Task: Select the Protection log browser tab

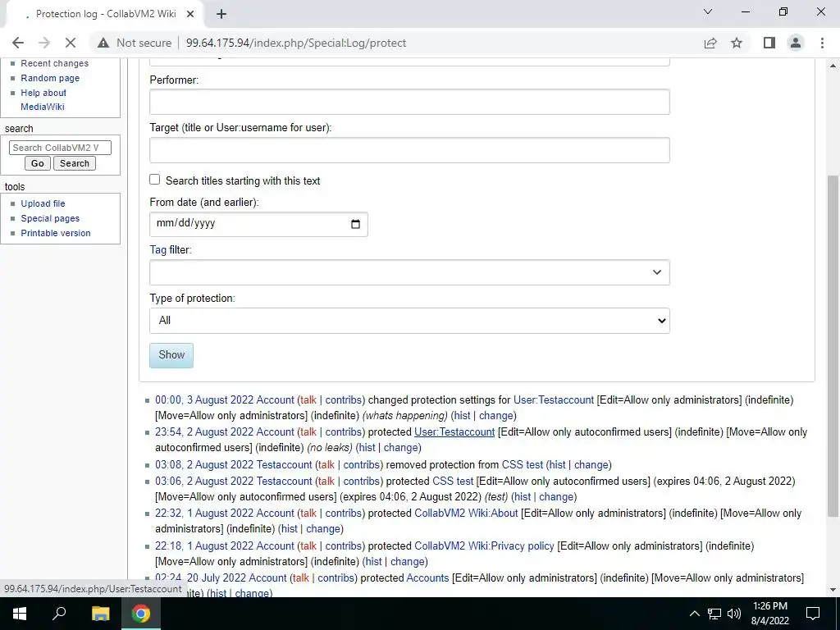Action: 106,14
